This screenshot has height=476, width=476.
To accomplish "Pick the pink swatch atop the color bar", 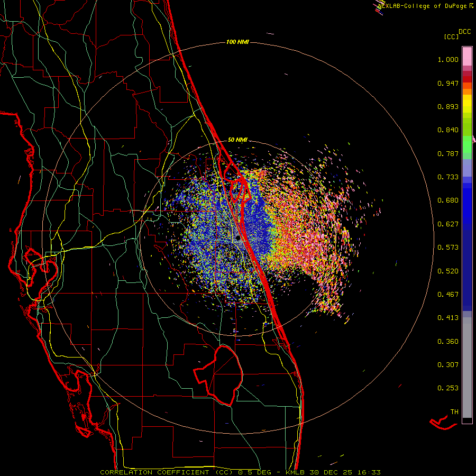I will point(467,56).
